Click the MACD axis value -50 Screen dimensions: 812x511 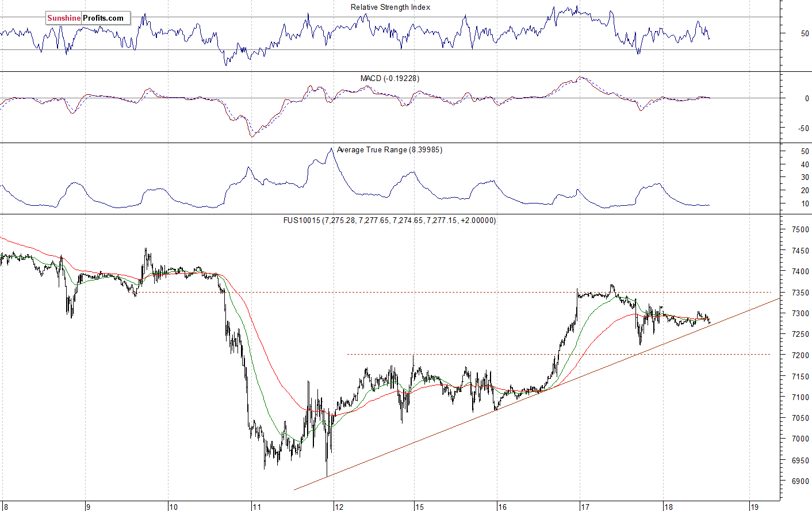tap(803, 129)
